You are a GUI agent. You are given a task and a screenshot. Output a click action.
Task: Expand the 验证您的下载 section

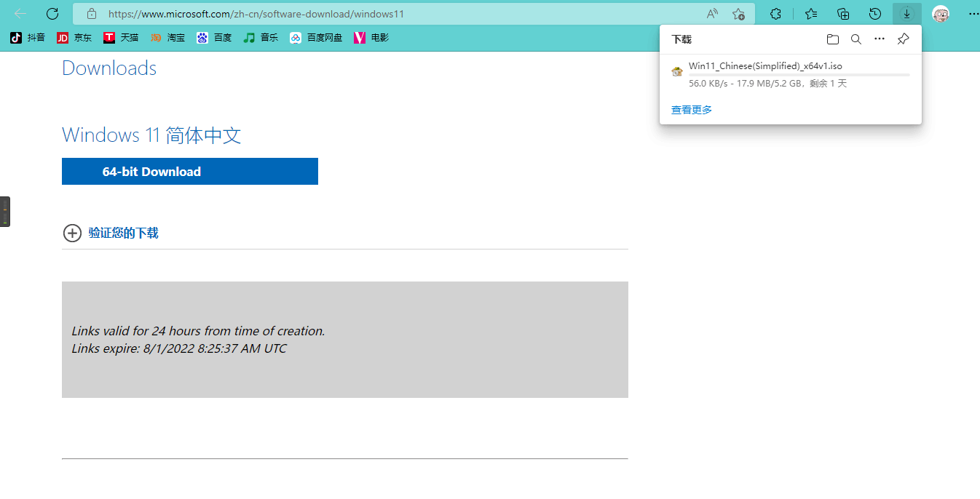[111, 233]
